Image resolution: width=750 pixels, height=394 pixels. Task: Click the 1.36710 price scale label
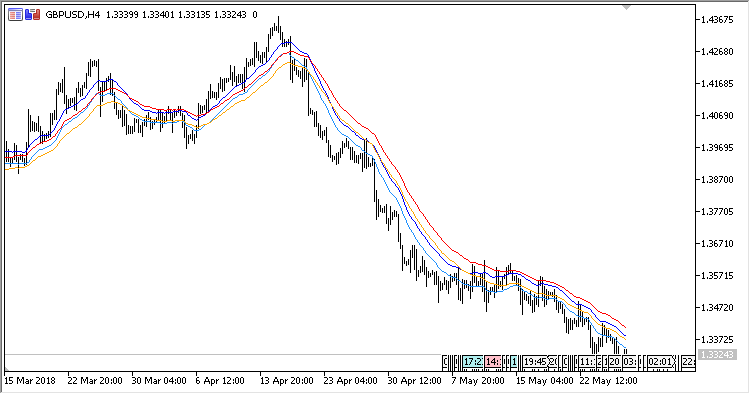click(x=717, y=244)
